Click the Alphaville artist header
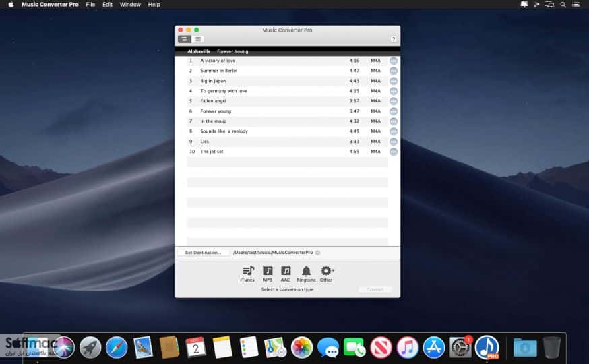 pos(199,51)
